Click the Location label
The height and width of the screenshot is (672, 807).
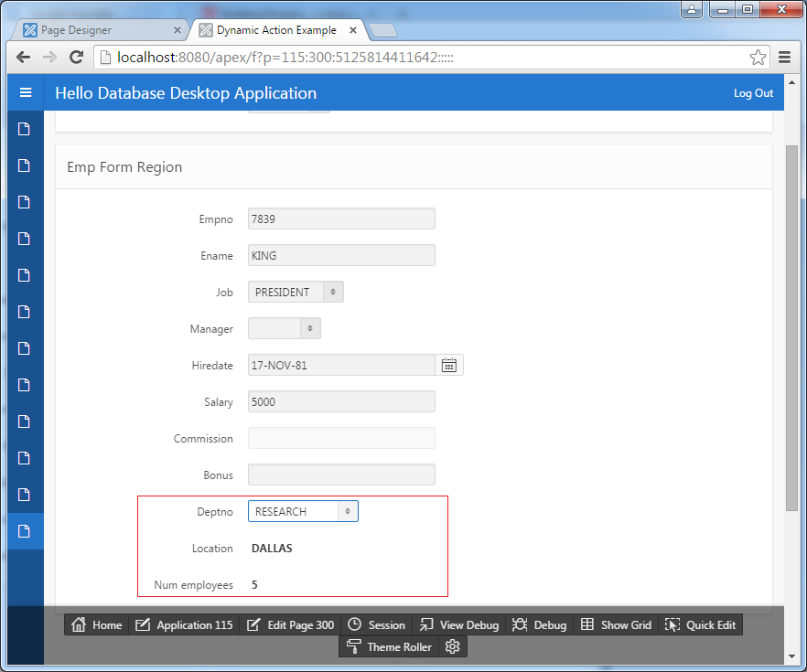[x=212, y=548]
